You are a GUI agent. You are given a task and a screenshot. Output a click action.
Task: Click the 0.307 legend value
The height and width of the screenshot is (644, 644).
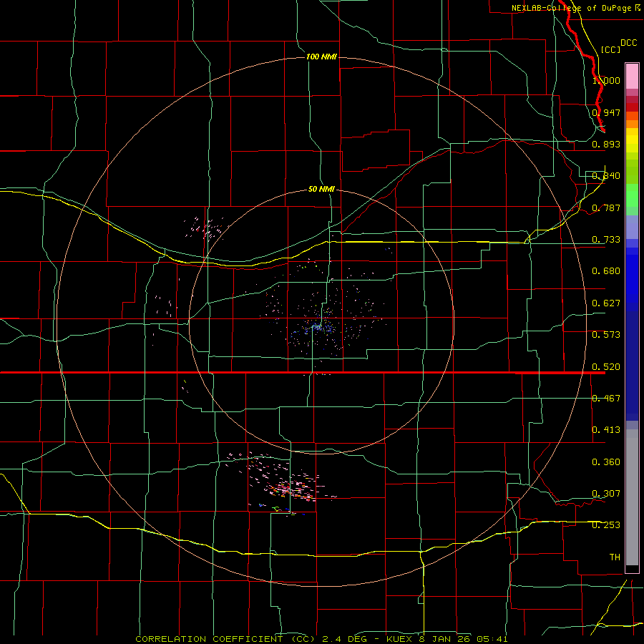coord(606,494)
